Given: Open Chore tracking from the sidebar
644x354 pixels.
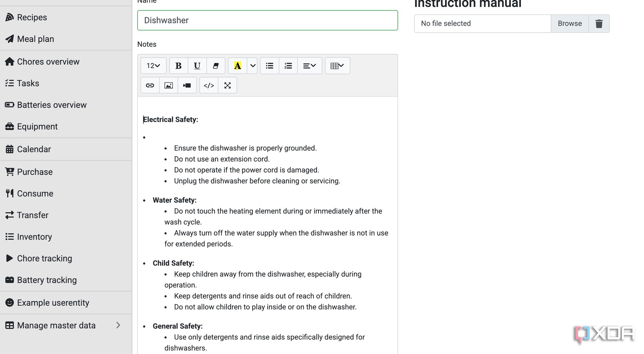Looking at the screenshot, I should pyautogui.click(x=66, y=258).
